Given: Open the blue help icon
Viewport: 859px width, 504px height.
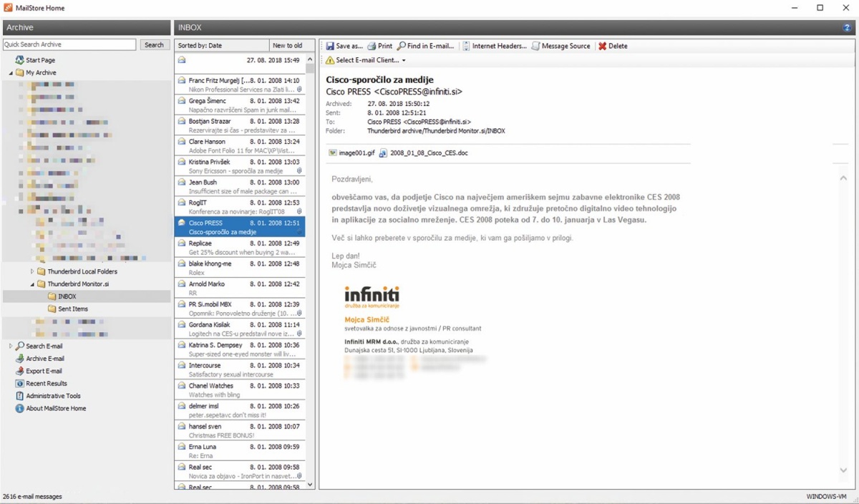Looking at the screenshot, I should coord(848,28).
